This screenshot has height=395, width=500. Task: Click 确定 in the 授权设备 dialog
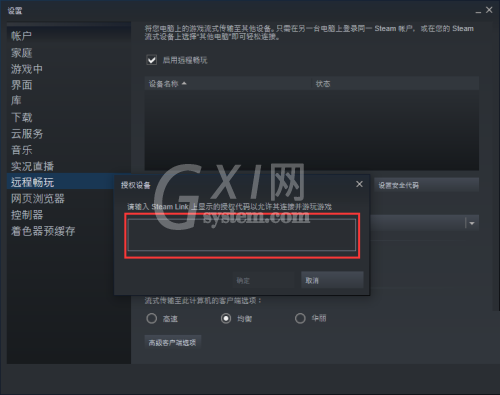(x=264, y=280)
